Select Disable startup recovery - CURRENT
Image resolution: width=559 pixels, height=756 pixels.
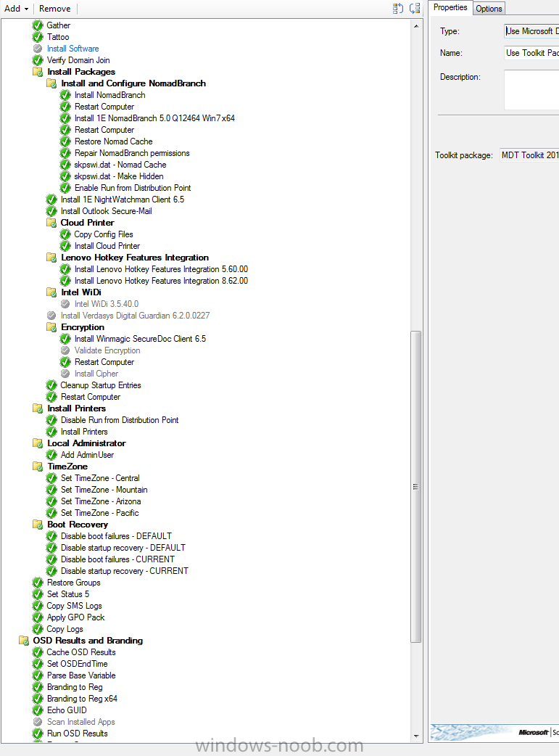[x=124, y=571]
